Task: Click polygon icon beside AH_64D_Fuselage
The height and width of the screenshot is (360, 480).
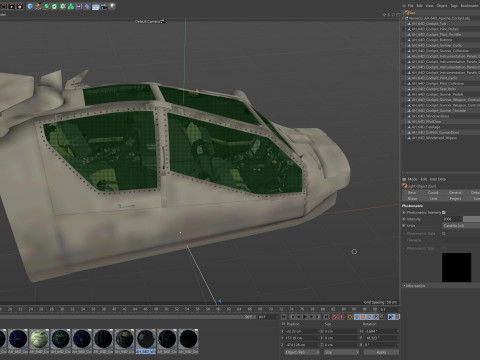Action: click(x=409, y=127)
